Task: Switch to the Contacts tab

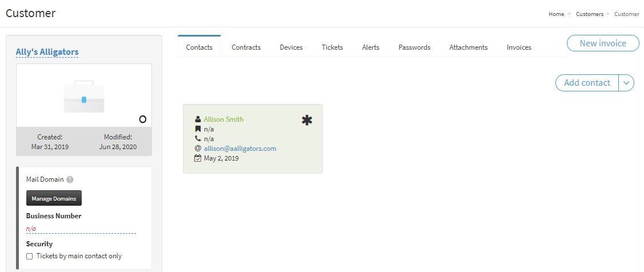Action: pos(199,47)
